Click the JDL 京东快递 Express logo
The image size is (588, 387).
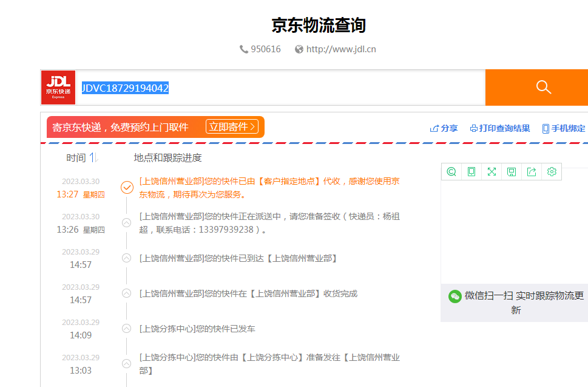[x=58, y=87]
